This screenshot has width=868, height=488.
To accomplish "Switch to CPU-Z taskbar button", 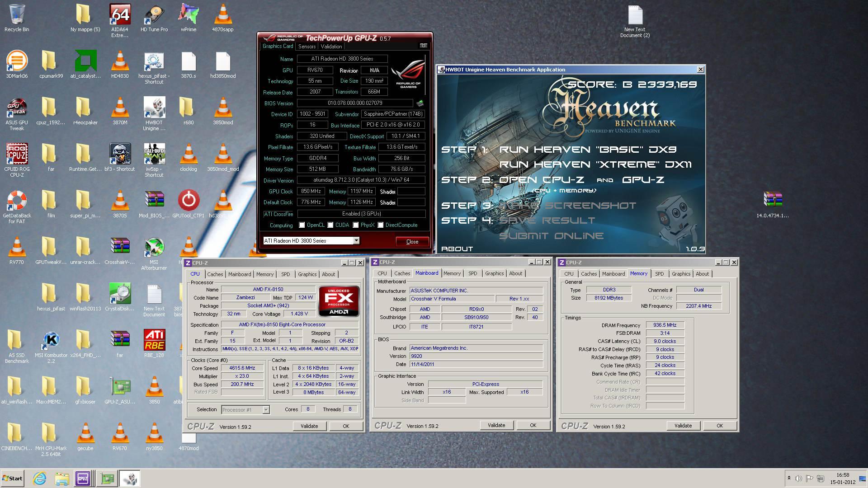I will click(x=83, y=479).
